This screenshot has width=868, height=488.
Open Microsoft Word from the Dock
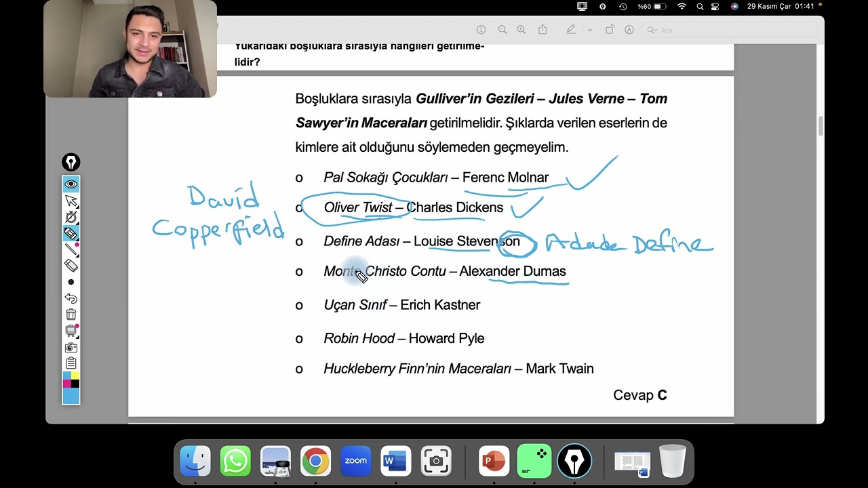tap(395, 461)
